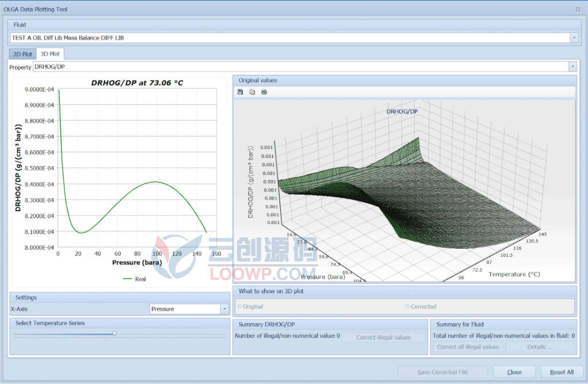Click the Correct illegal values button
Screen dimensions: 588x384
pos(383,337)
